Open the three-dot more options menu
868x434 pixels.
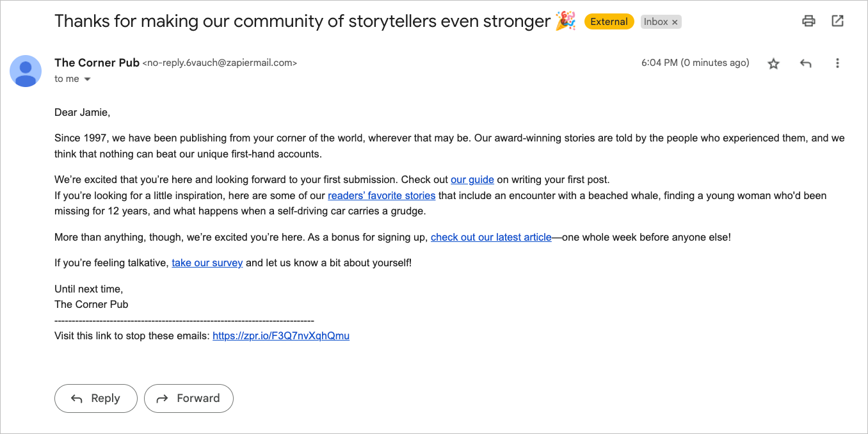837,63
